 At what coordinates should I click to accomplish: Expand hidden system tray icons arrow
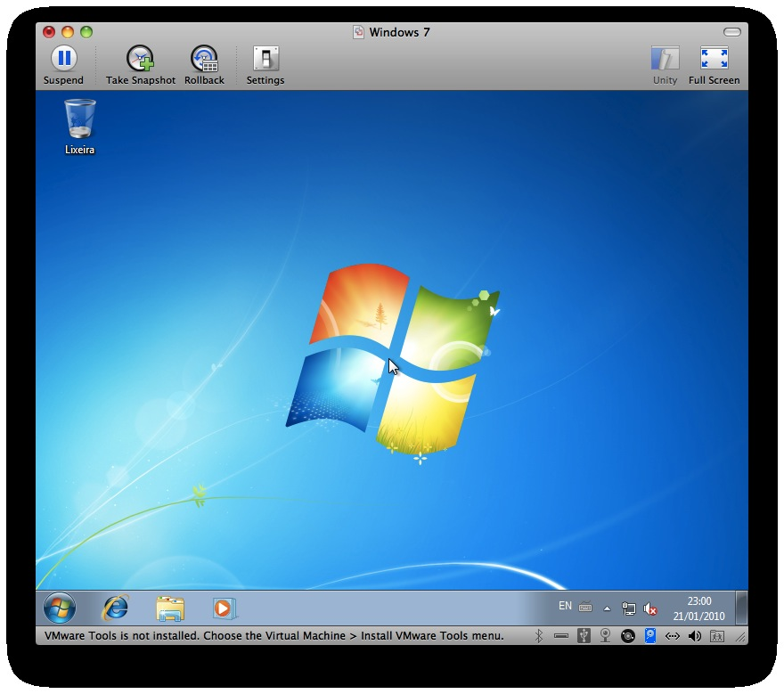tap(607, 608)
